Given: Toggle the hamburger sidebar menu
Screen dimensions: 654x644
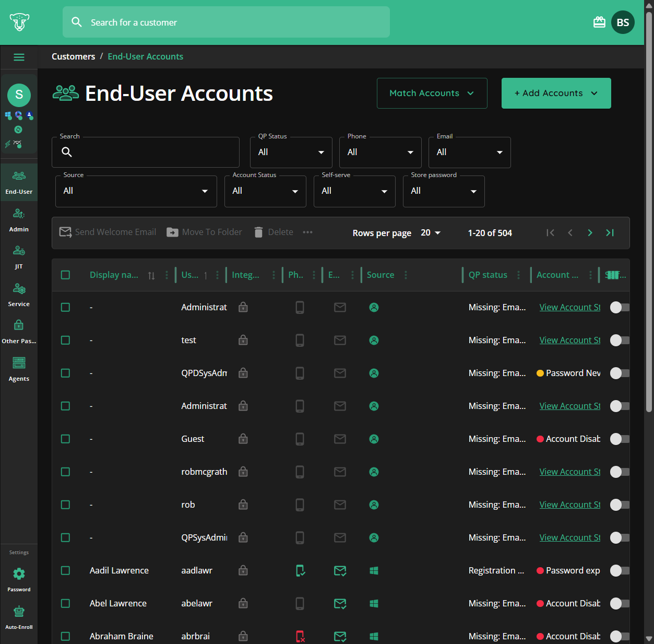Looking at the screenshot, I should (19, 57).
